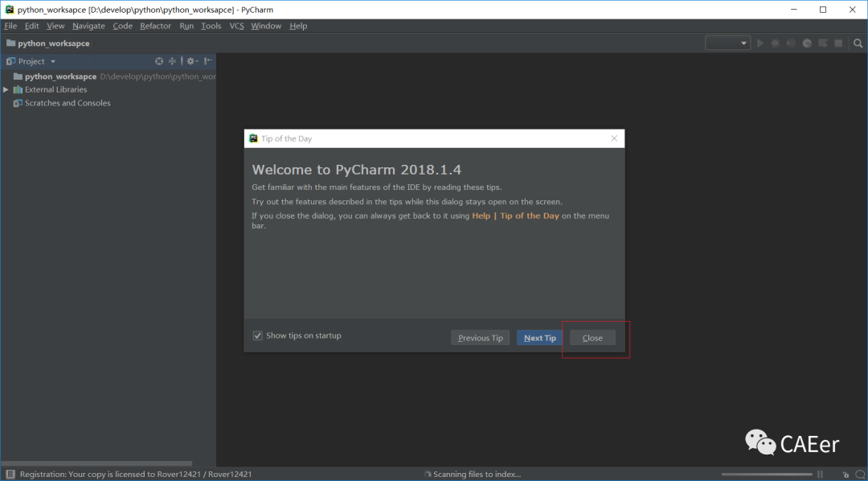Click the concurrency diagram run icon

pyautogui.click(x=823, y=43)
